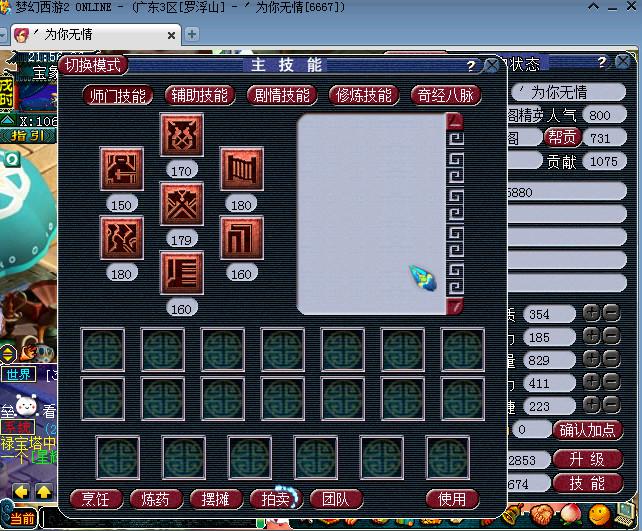Increase the attribute showing 829 with plus
This screenshot has width=642, height=531.
point(591,359)
